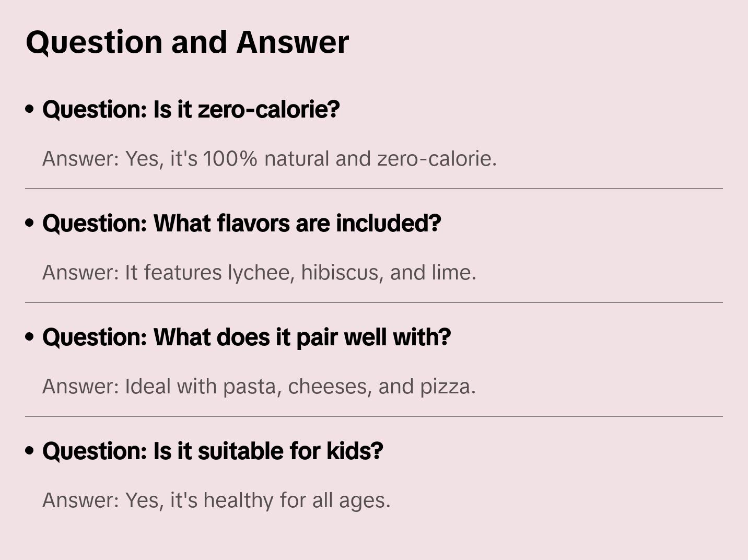Click the divider line below the zero-calorie answer

coord(374,189)
